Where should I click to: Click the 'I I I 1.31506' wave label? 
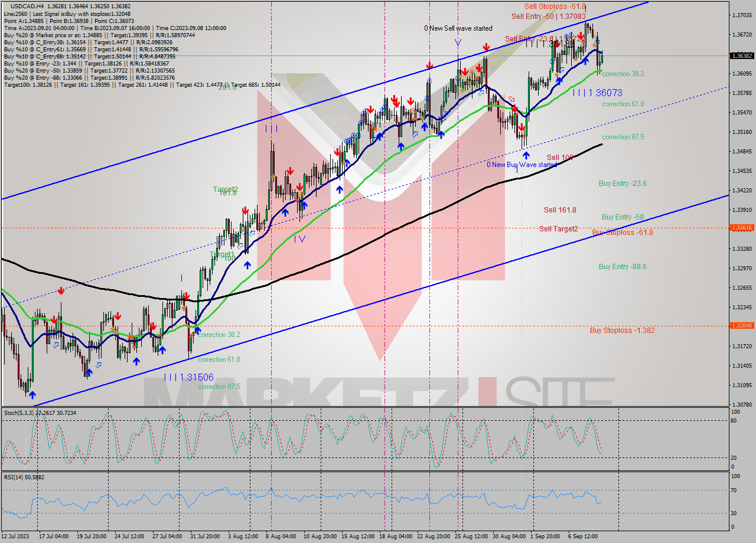pyautogui.click(x=189, y=377)
